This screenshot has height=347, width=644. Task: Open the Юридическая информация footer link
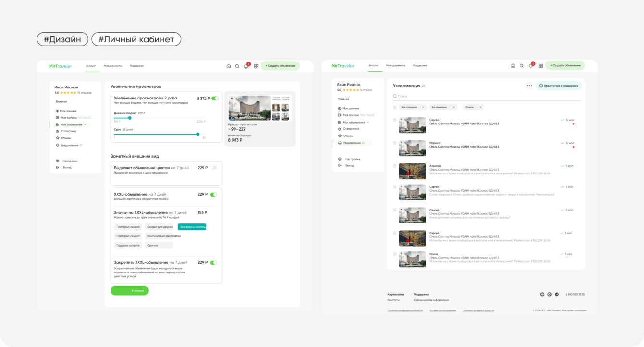point(431,300)
